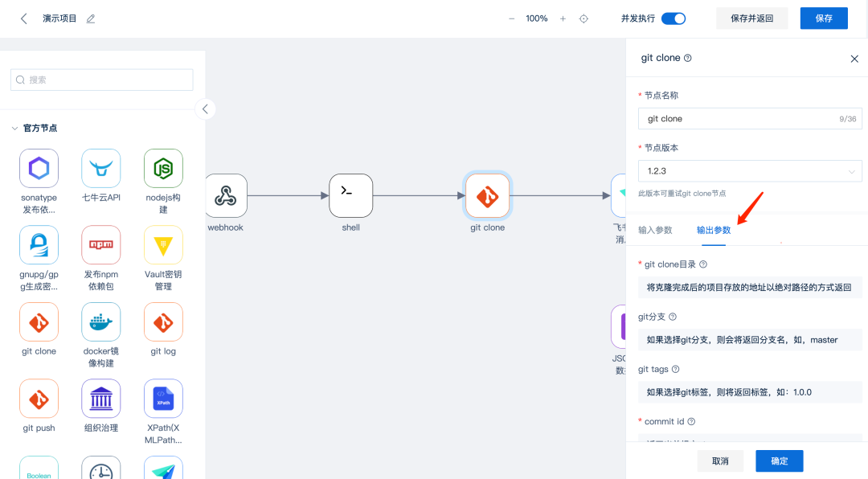Select the Vault密钥管理 node icon
Viewport: 868px width, 479px height.
click(x=163, y=245)
